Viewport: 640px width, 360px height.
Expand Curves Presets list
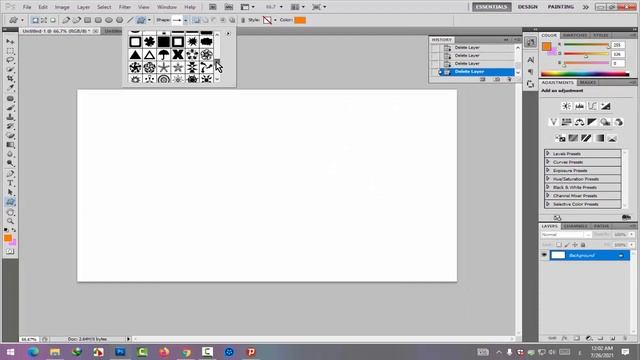[548, 162]
